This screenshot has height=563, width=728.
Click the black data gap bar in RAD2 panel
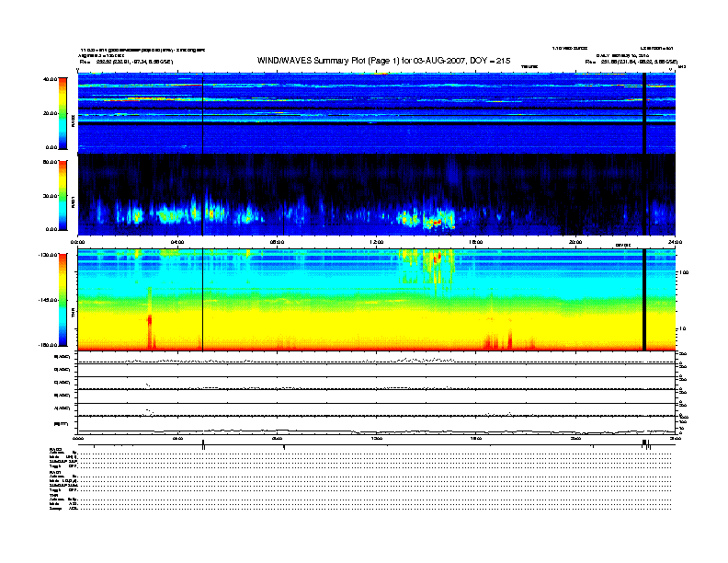(644, 113)
